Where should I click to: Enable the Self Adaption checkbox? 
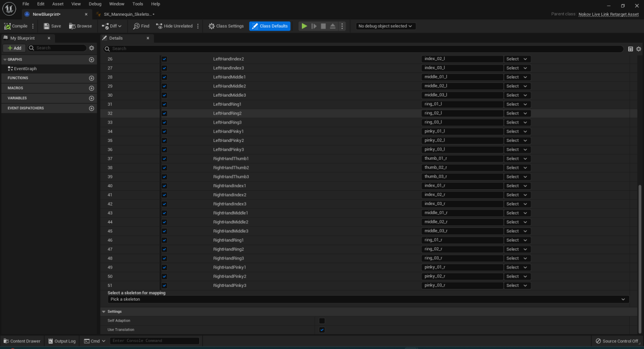(322, 321)
